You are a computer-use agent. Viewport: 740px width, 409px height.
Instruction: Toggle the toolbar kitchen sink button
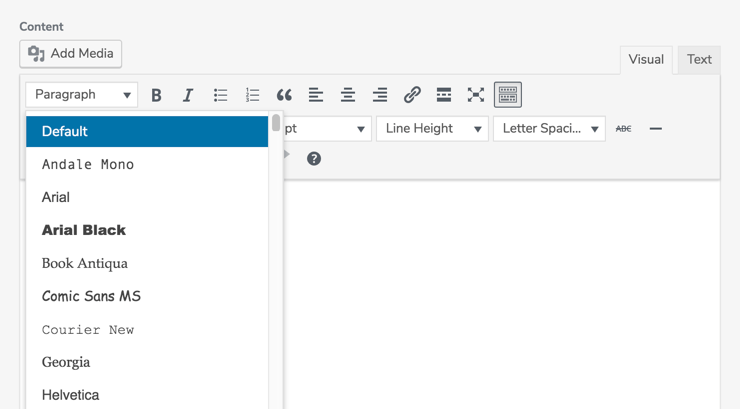pos(508,95)
